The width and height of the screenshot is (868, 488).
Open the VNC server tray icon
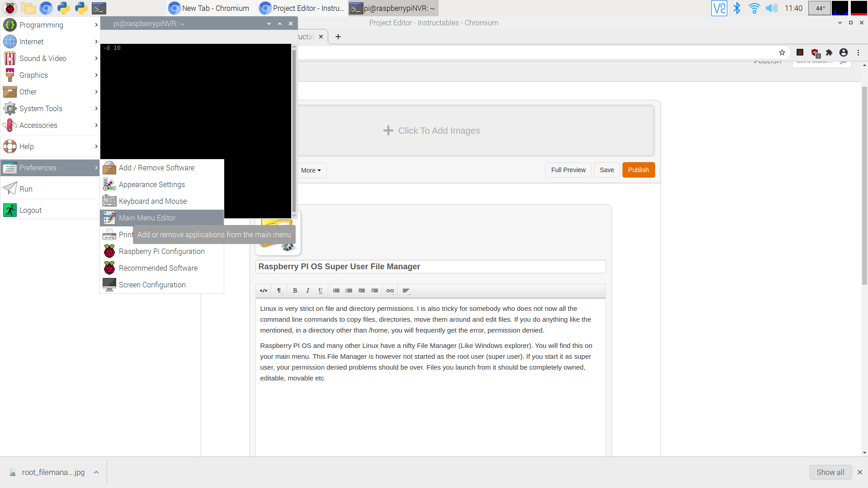pos(719,8)
